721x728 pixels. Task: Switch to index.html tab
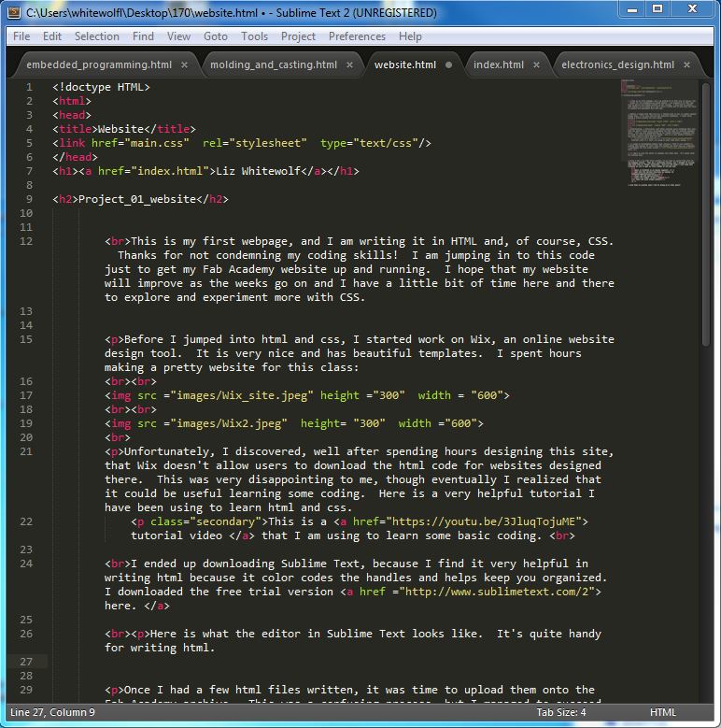coord(499,64)
